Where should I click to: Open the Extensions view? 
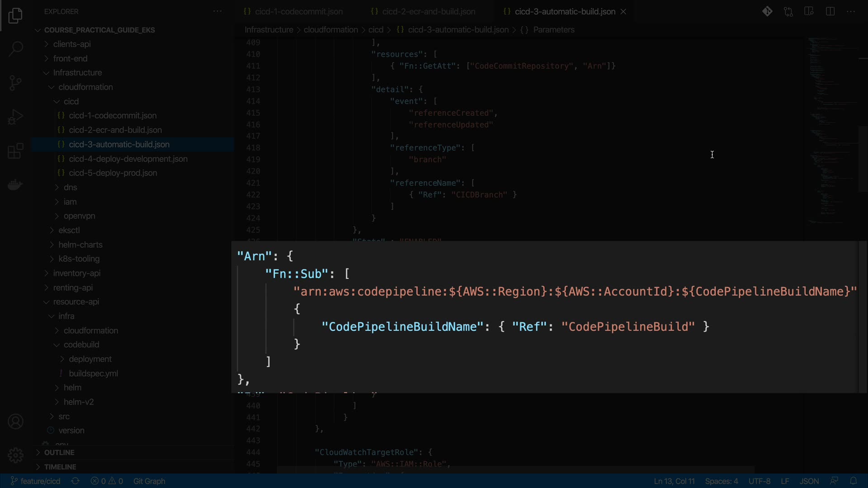click(x=16, y=151)
